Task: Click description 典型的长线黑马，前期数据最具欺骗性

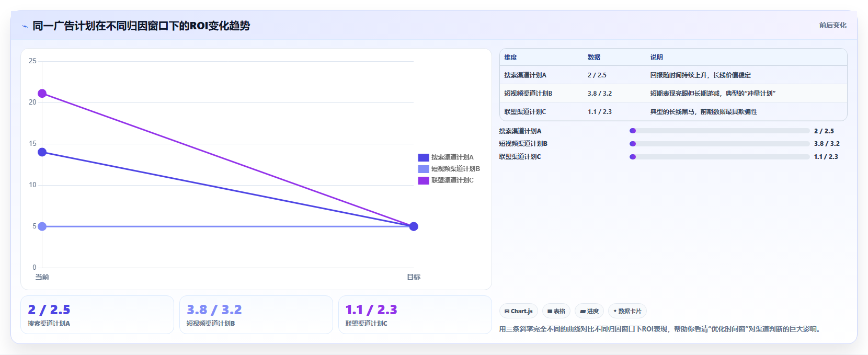Action: (x=704, y=112)
